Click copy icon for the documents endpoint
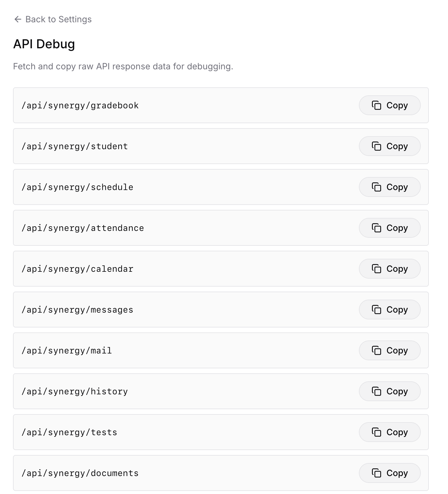This screenshot has height=494, width=448. pos(376,473)
